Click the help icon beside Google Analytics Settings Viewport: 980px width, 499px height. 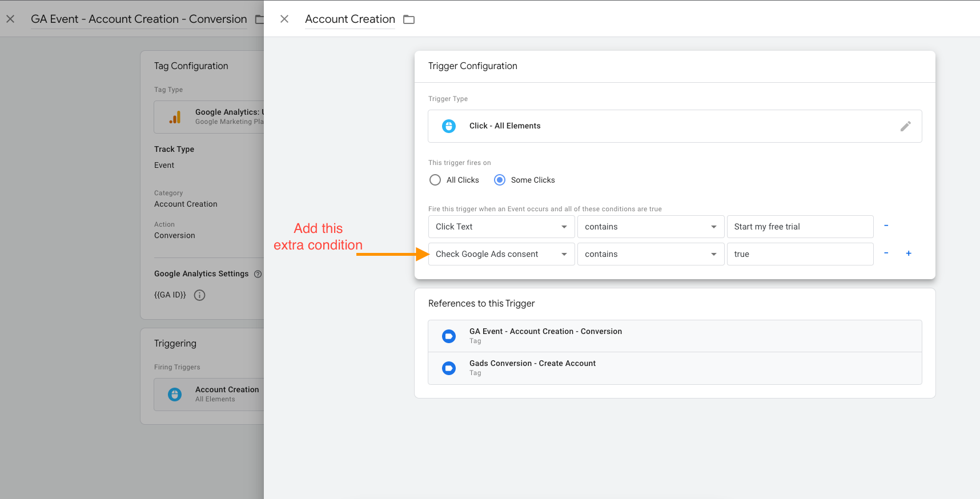tap(258, 274)
